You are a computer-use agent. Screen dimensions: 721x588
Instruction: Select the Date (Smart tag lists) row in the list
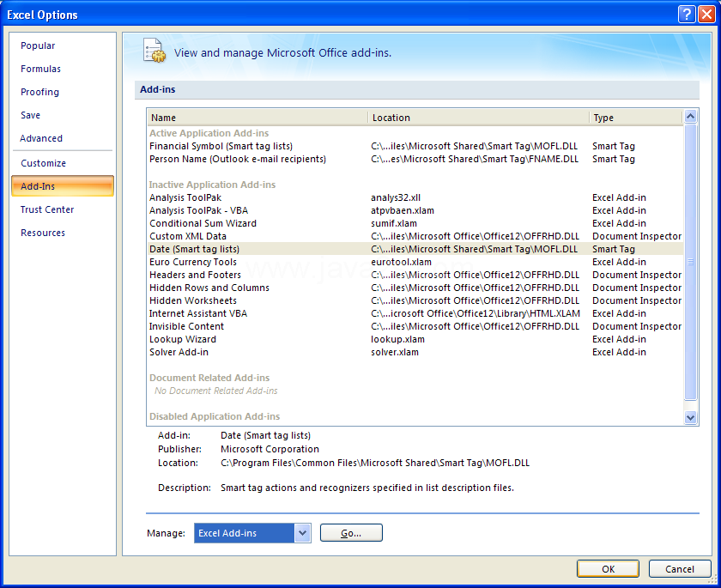pyautogui.click(x=415, y=249)
